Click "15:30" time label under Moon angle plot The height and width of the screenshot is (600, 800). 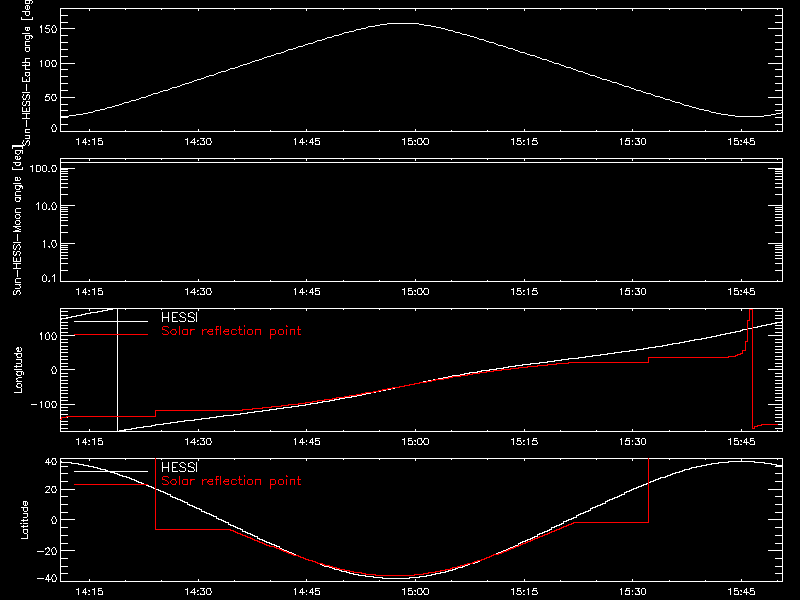tap(633, 291)
